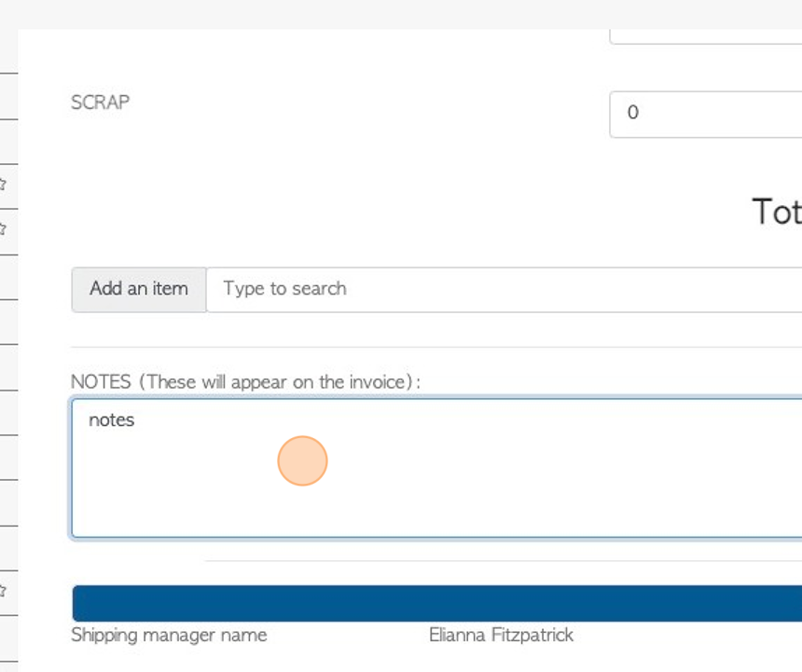The width and height of the screenshot is (802, 672).
Task: Select the left strip row below the second star
Action: tap(8, 277)
